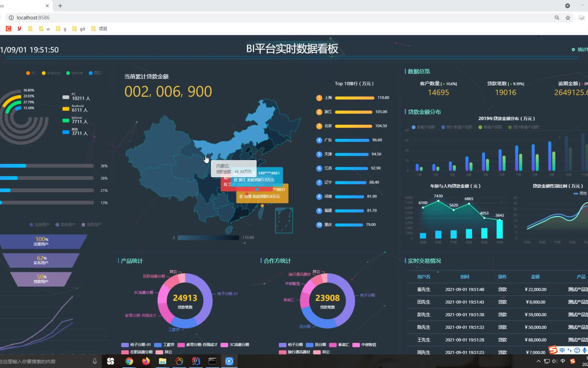Click the site info icon in address bar
This screenshot has width=588, height=368.
click(11, 18)
